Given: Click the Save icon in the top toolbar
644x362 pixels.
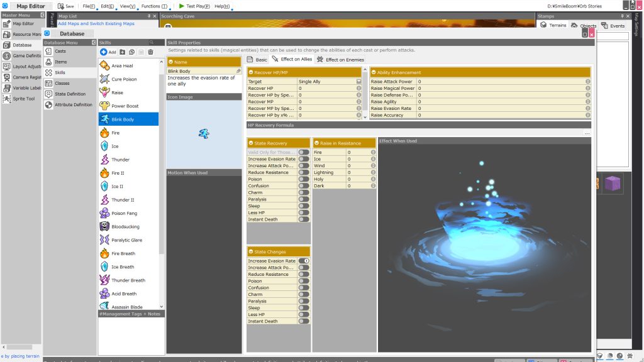Looking at the screenshot, I should pos(61,6).
